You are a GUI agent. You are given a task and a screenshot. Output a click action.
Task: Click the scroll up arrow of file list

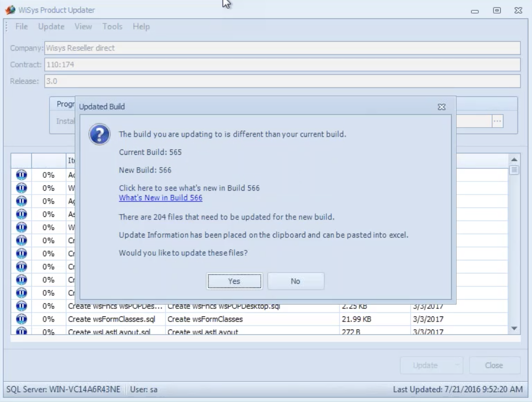pyautogui.click(x=514, y=159)
